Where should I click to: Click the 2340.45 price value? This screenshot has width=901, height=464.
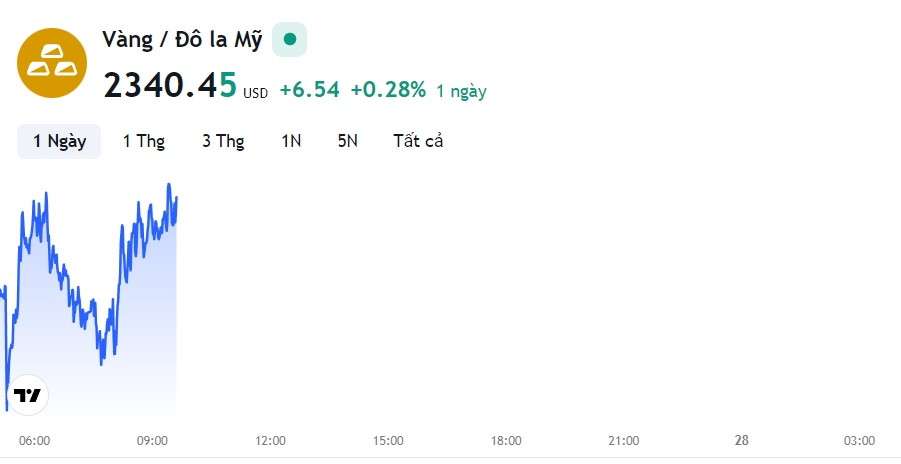(x=170, y=85)
